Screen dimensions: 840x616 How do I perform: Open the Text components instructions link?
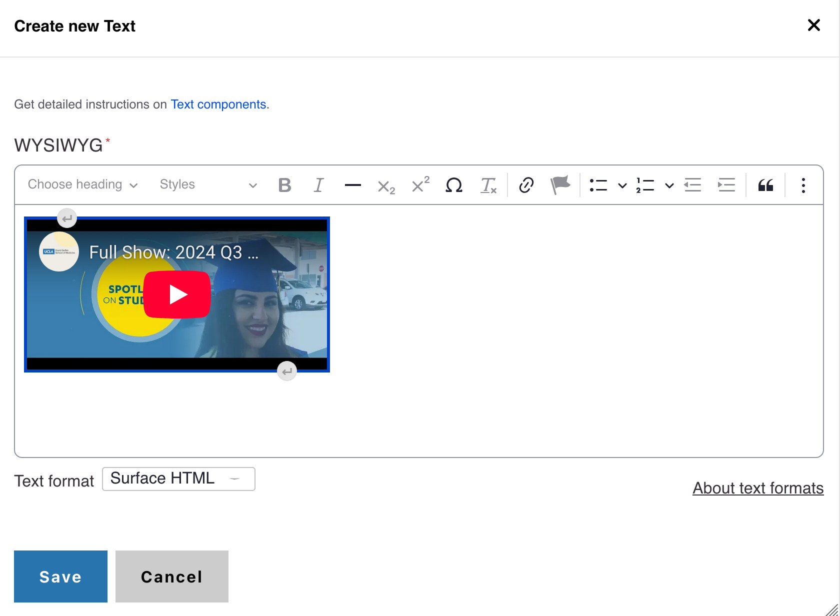click(x=218, y=104)
